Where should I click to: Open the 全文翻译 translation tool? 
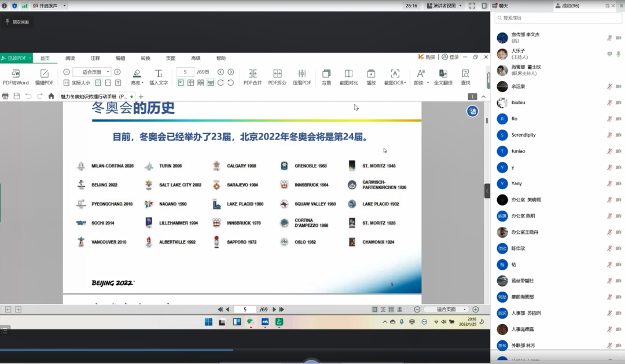(443, 77)
